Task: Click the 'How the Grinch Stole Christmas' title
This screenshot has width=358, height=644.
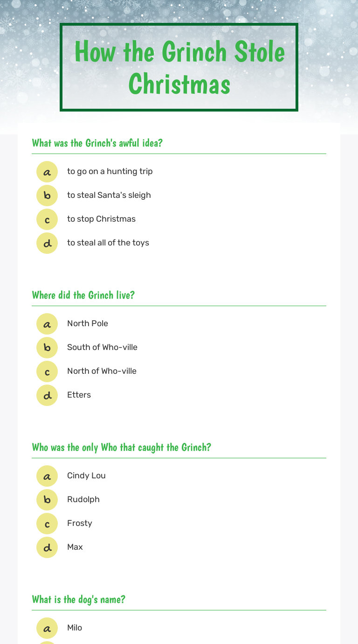Action: (179, 68)
